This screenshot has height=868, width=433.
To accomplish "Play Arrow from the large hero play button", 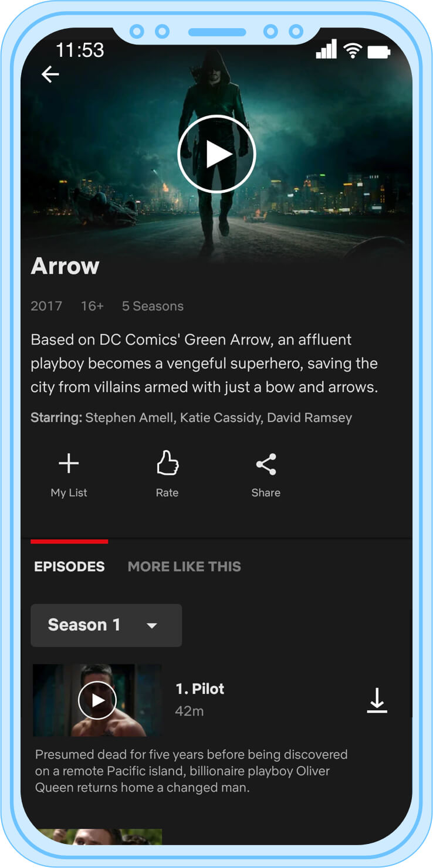I will [216, 154].
